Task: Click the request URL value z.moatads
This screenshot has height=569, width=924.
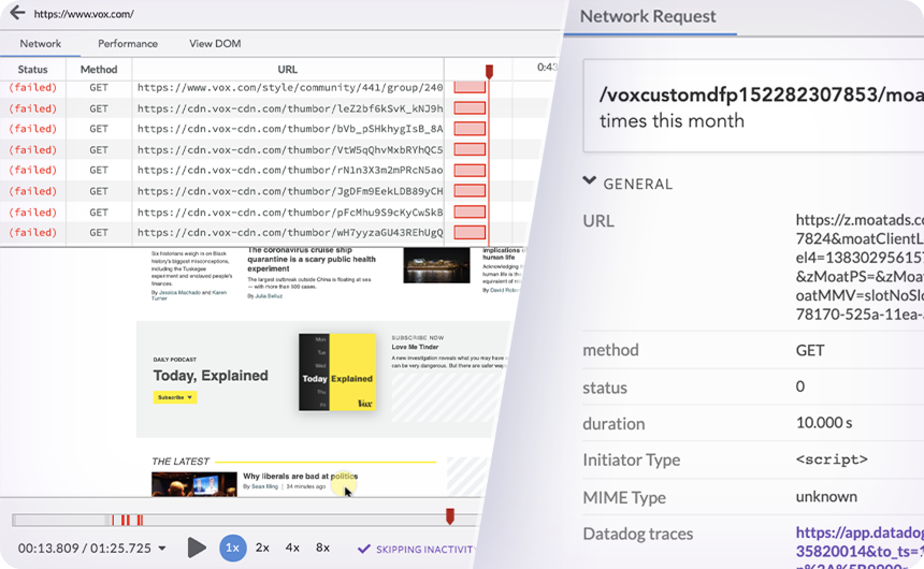Action: click(860, 267)
